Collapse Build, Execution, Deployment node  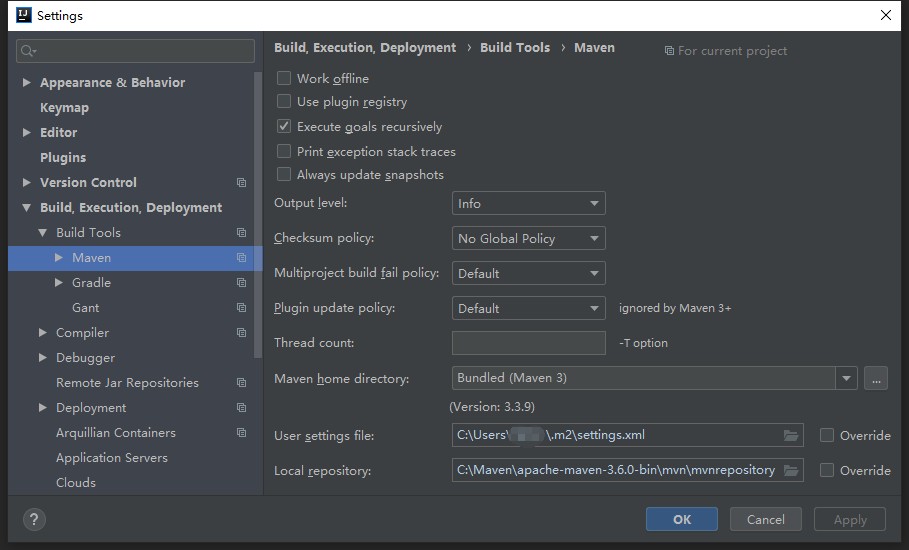pyautogui.click(x=26, y=207)
